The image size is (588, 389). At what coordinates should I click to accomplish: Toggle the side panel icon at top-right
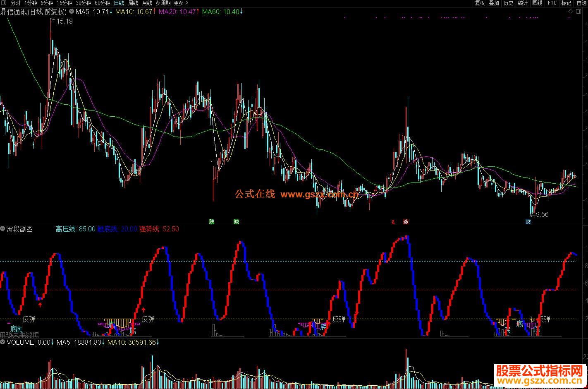579,11
